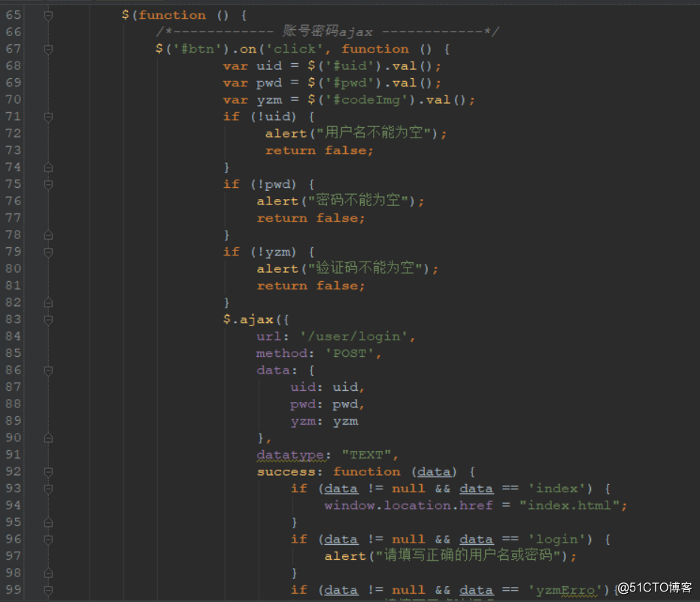Collapse the 'yzmErro' if block on line 99
The image size is (700, 602).
click(x=48, y=591)
